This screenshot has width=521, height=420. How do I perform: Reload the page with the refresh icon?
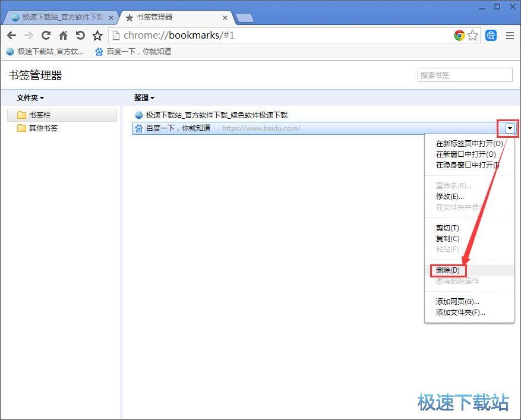coord(46,35)
